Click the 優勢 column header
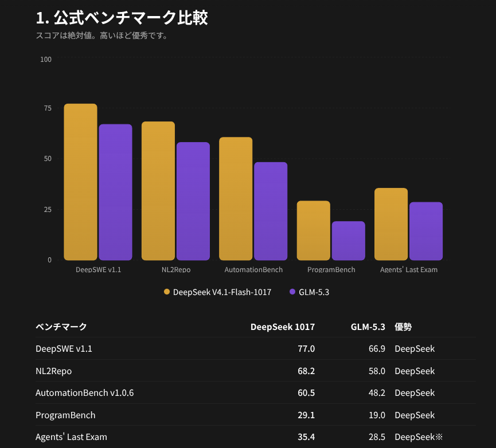 (x=403, y=327)
